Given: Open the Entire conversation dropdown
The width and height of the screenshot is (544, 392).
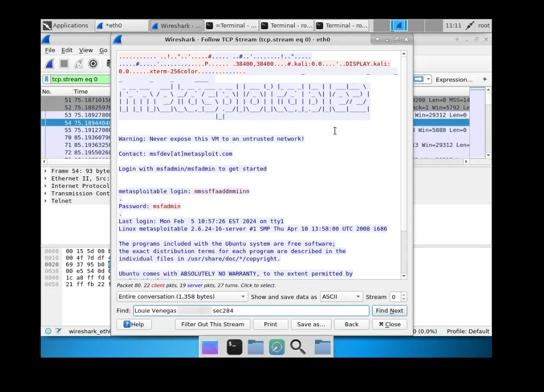Looking at the screenshot, I should tap(182, 297).
